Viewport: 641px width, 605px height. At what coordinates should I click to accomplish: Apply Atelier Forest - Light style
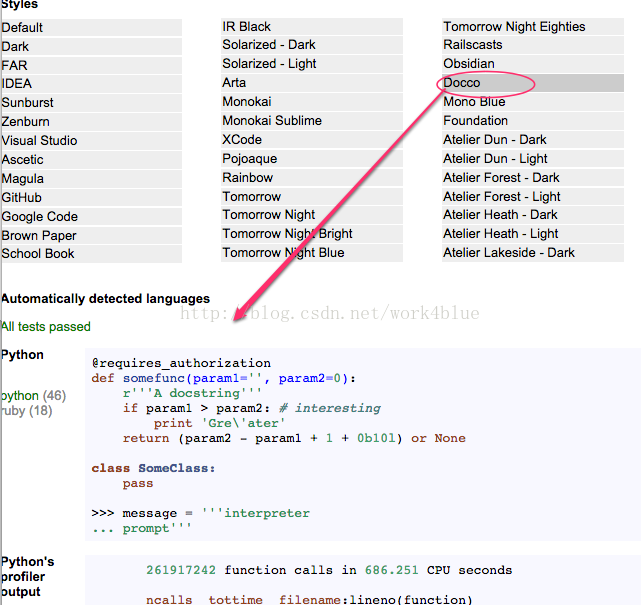tap(533, 197)
